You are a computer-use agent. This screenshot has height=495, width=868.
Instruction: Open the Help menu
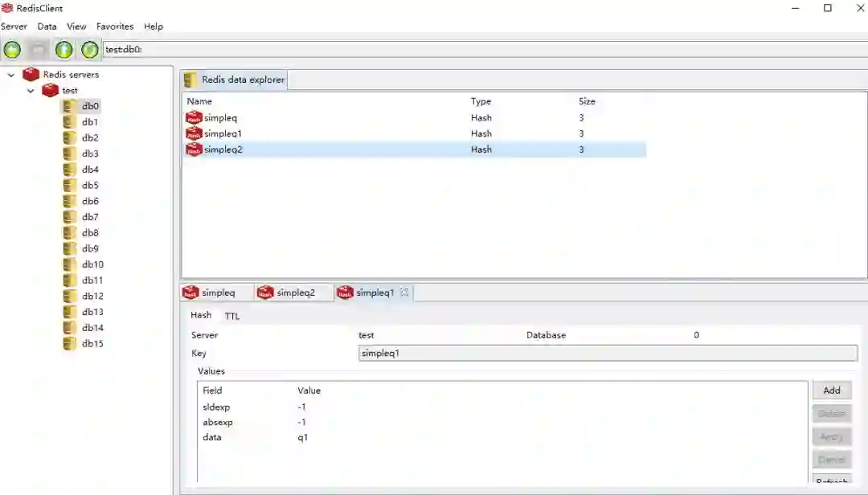click(154, 26)
